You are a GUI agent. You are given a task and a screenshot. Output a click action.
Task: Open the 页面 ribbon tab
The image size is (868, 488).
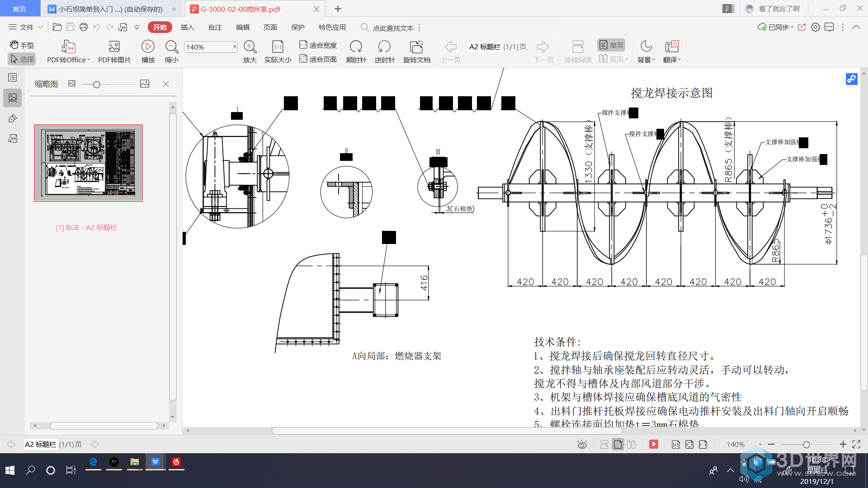270,28
